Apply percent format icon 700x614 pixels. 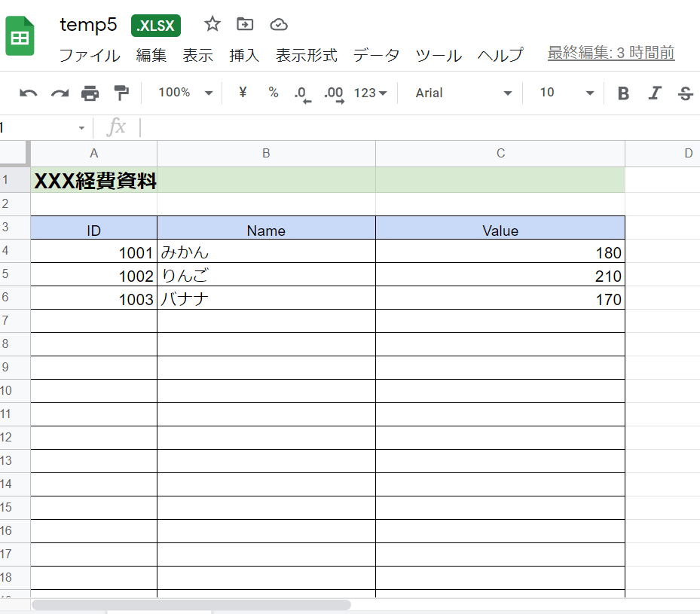pos(273,92)
